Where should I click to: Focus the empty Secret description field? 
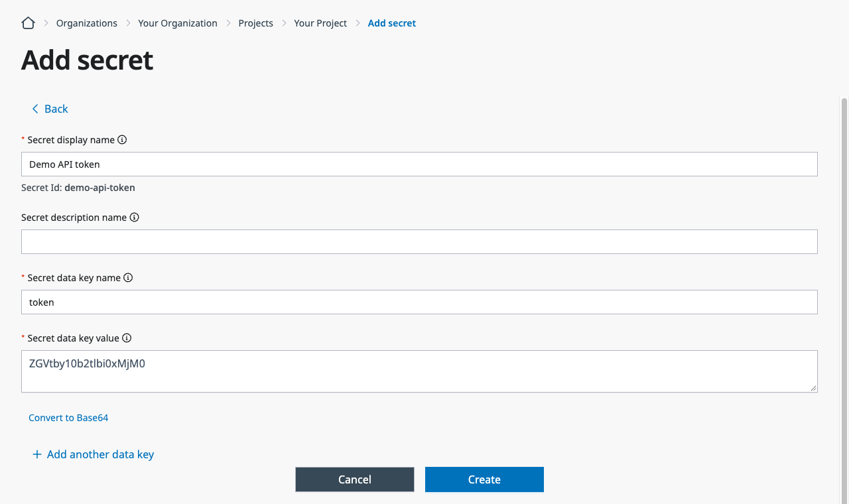coord(419,241)
